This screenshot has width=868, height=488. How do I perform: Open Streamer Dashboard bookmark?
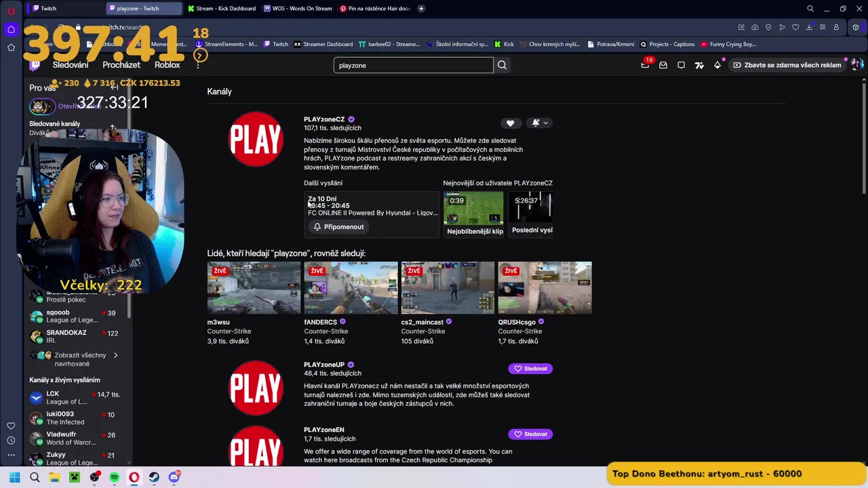pyautogui.click(x=323, y=44)
